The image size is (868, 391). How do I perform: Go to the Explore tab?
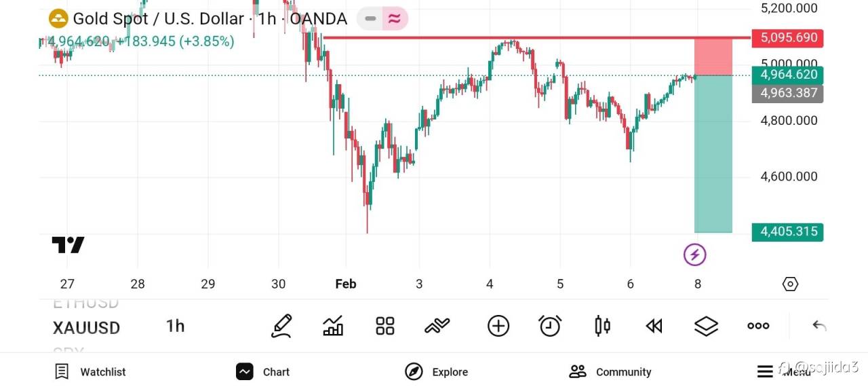coord(437,371)
